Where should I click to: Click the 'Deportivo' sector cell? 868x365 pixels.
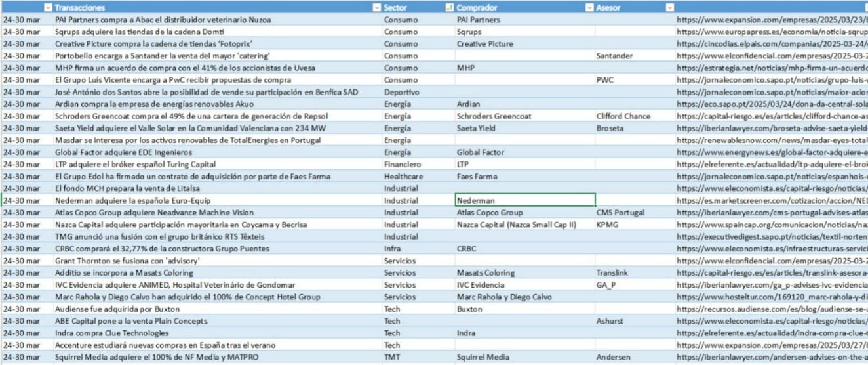tap(418, 92)
